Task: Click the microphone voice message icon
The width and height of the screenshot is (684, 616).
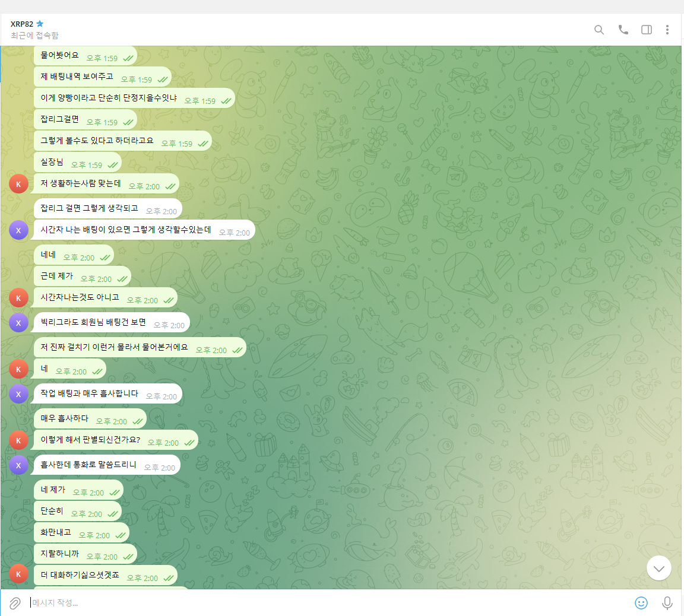Action: coord(667,603)
